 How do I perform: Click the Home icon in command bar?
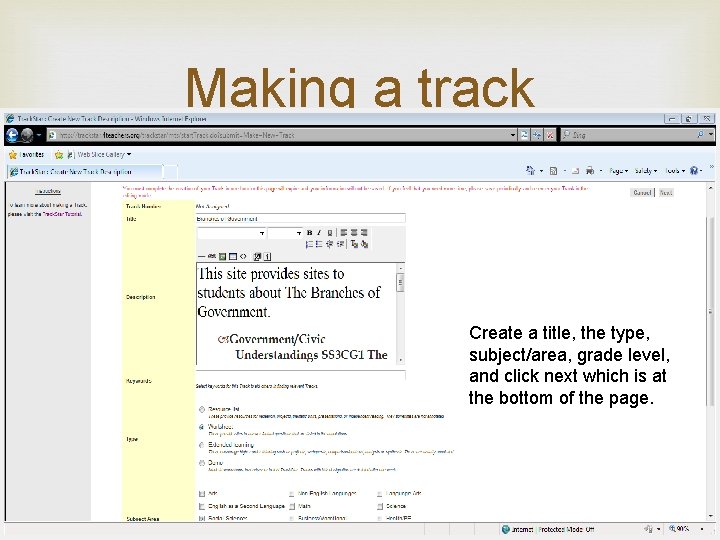(530, 170)
